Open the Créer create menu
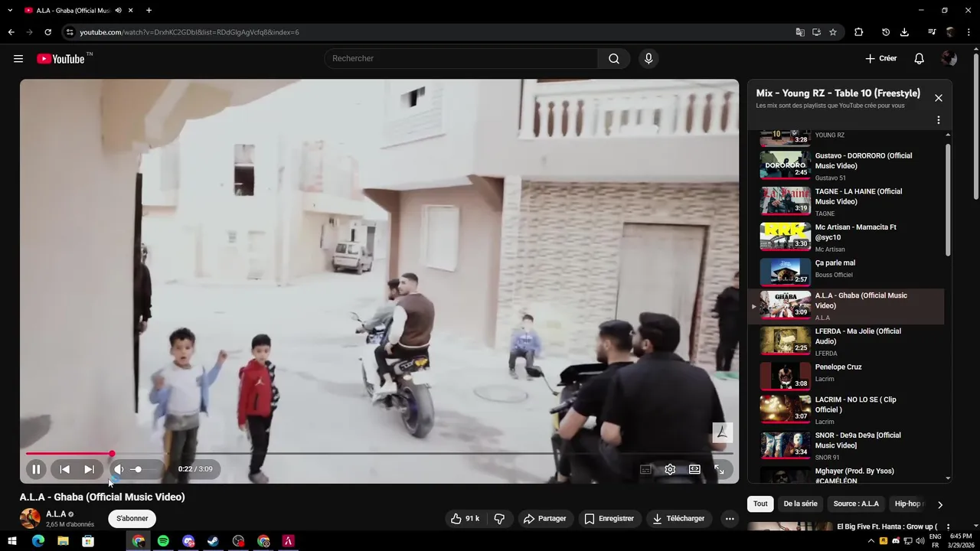980x551 pixels. [x=881, y=59]
